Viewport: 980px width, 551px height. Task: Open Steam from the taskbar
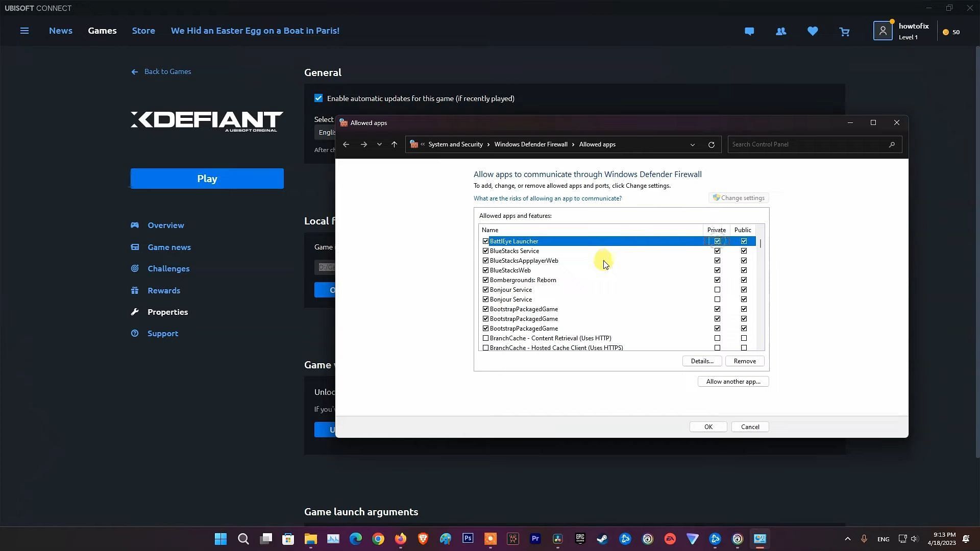point(603,539)
